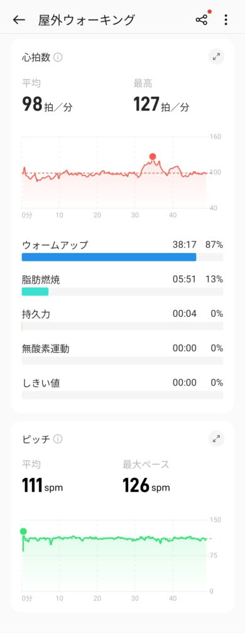Tap the green peak marker on pitch graph

23,531
